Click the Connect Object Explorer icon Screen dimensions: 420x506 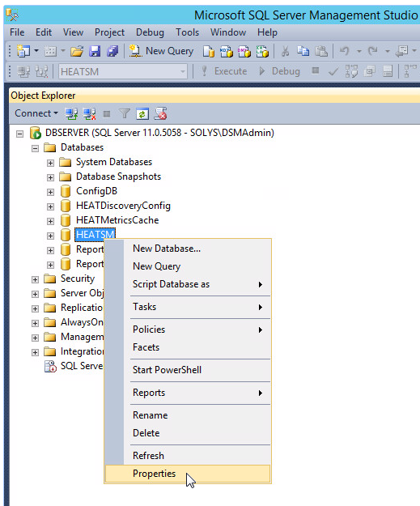(71, 113)
